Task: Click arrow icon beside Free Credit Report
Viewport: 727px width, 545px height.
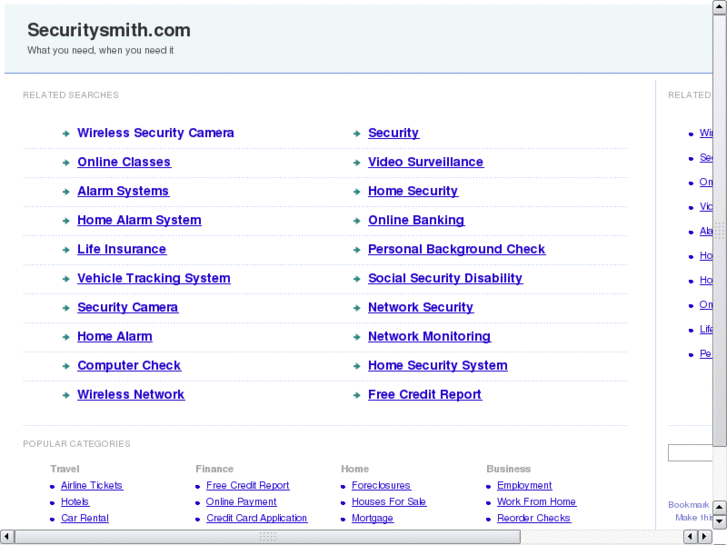Action: tap(357, 396)
